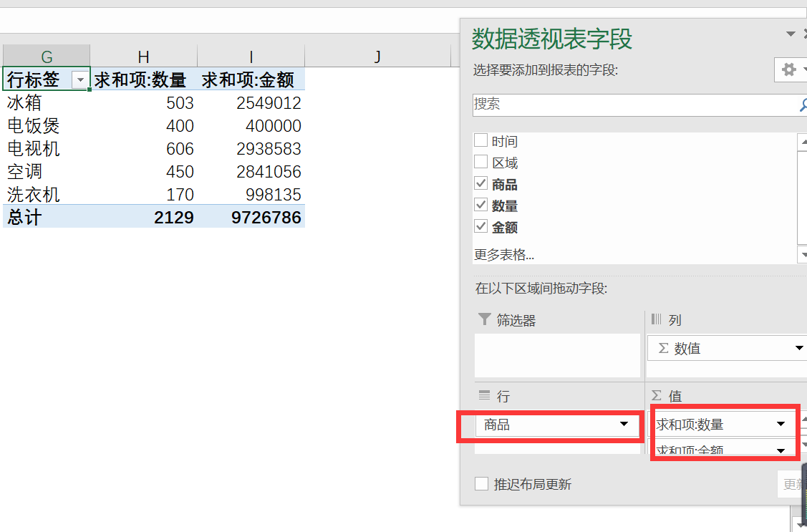Click cell with value 2841056
Viewport: 807px width, 532px height.
(251, 171)
